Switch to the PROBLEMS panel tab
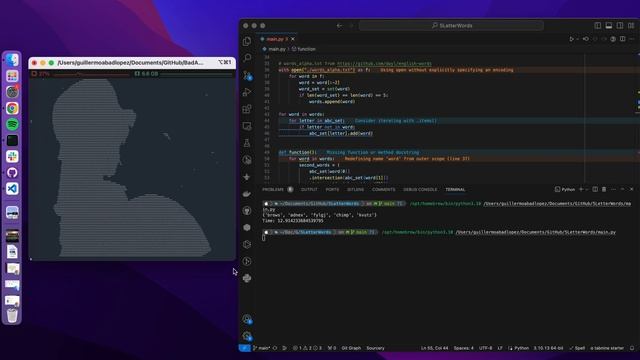Screen dimensions: 640x360 coord(278,189)
